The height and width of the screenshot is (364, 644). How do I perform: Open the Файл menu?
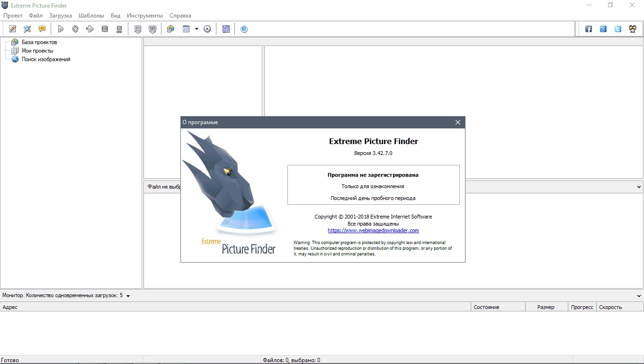[x=36, y=16]
